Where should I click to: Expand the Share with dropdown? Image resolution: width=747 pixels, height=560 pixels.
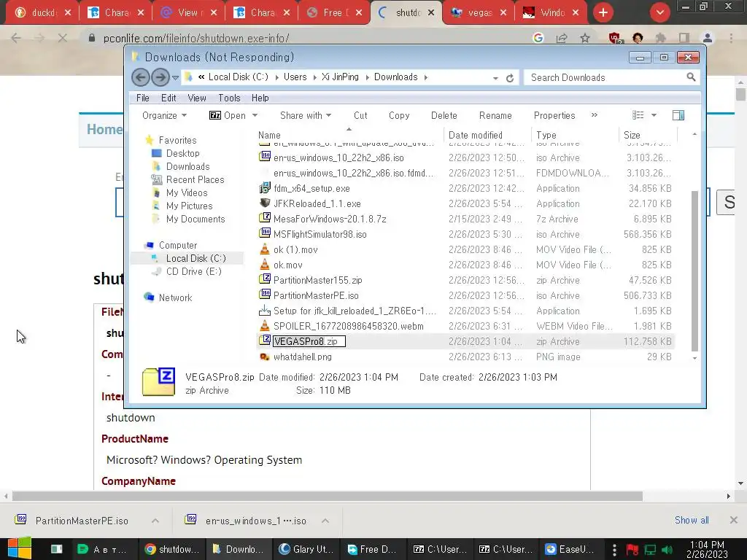coord(306,115)
